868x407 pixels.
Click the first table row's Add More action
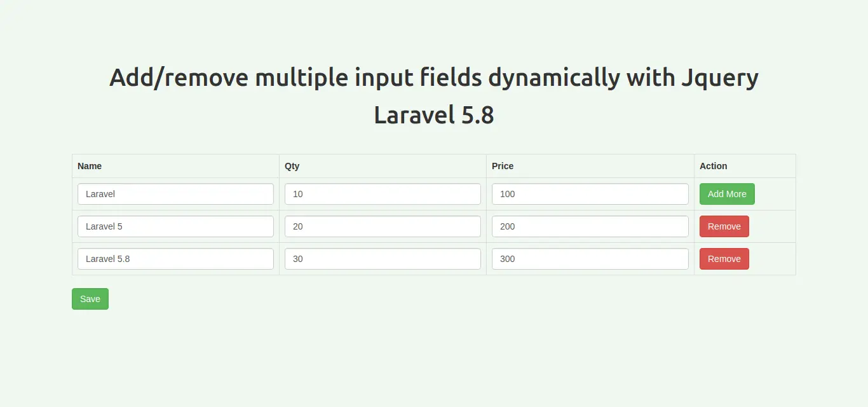click(x=727, y=194)
